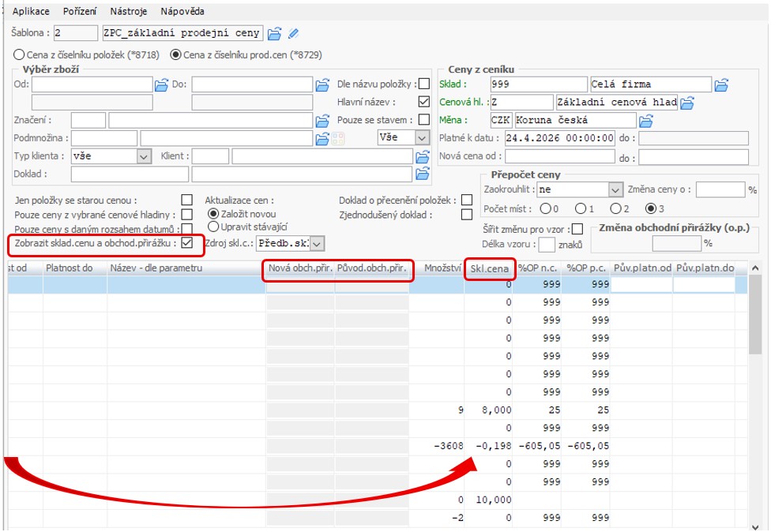This screenshot has height=532, width=771.
Task: Select 'Upravit stávající' radio button
Action: (212, 227)
